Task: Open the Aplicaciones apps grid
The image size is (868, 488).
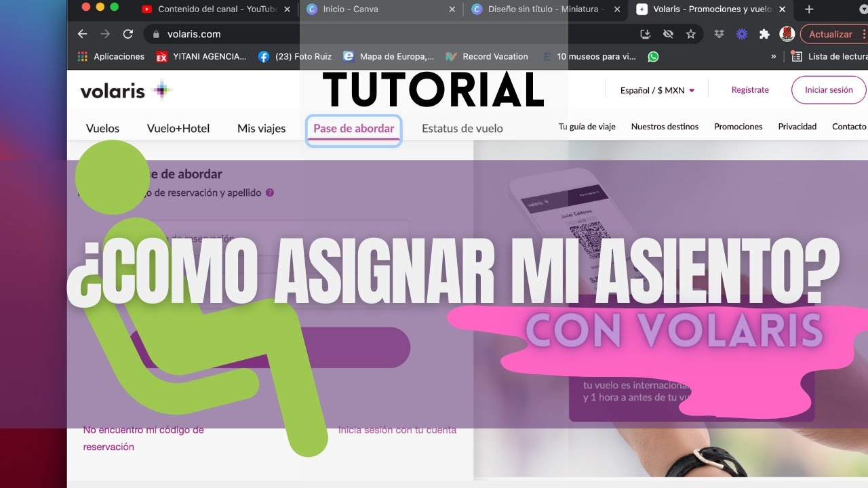Action: [x=111, y=57]
